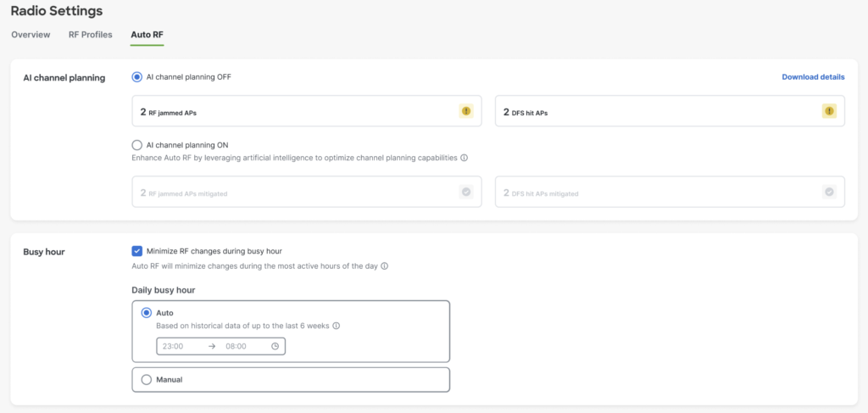Click info icon after historical data text
This screenshot has height=413, width=868.
(337, 326)
